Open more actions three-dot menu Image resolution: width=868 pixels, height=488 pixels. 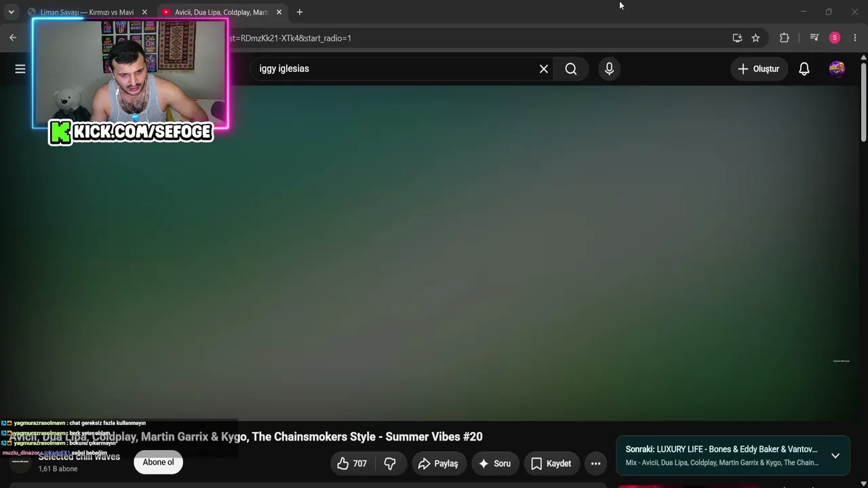[595, 464]
